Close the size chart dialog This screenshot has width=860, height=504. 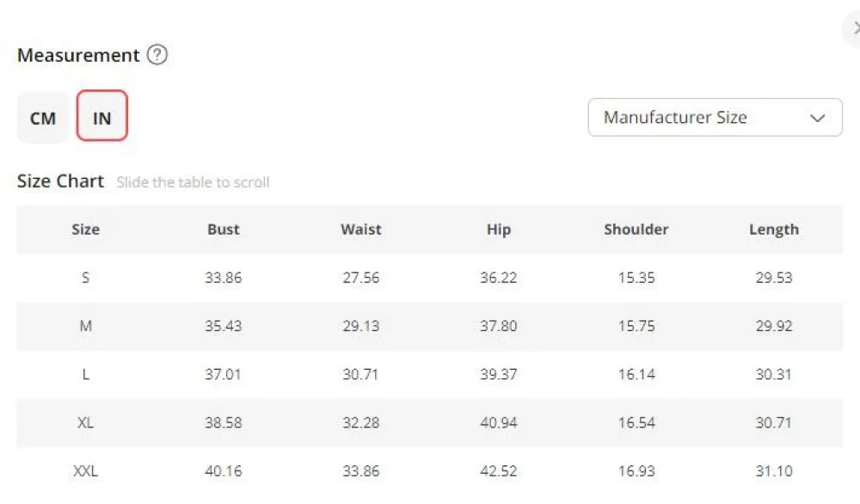point(853,28)
